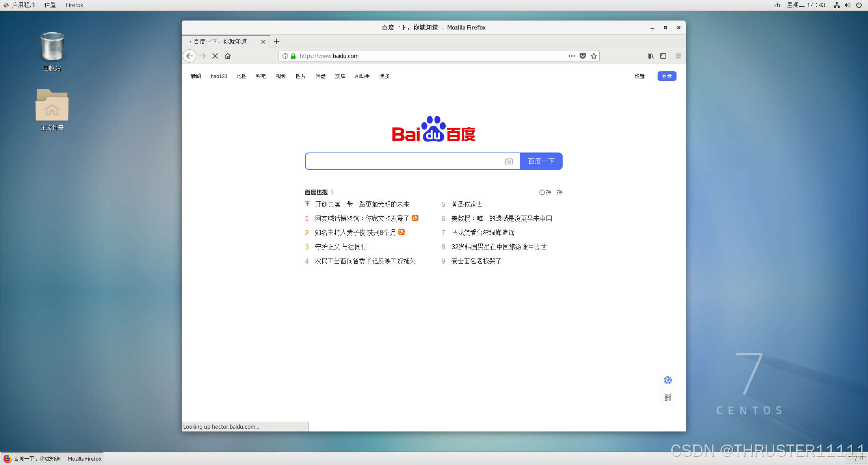Image resolution: width=868 pixels, height=465 pixels.
Task: Open hot search 知名主持人黄子佼 获刑8个月
Action: point(355,232)
